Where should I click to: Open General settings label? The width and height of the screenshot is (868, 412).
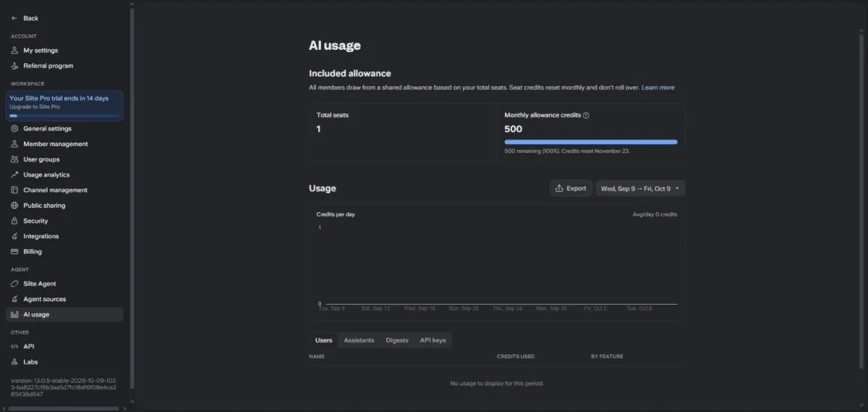pyautogui.click(x=47, y=129)
